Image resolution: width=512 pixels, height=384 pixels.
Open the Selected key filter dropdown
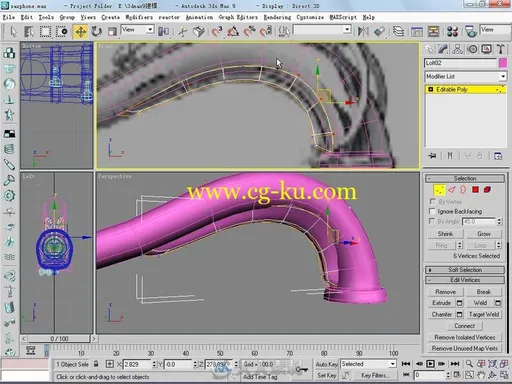pyautogui.click(x=368, y=364)
